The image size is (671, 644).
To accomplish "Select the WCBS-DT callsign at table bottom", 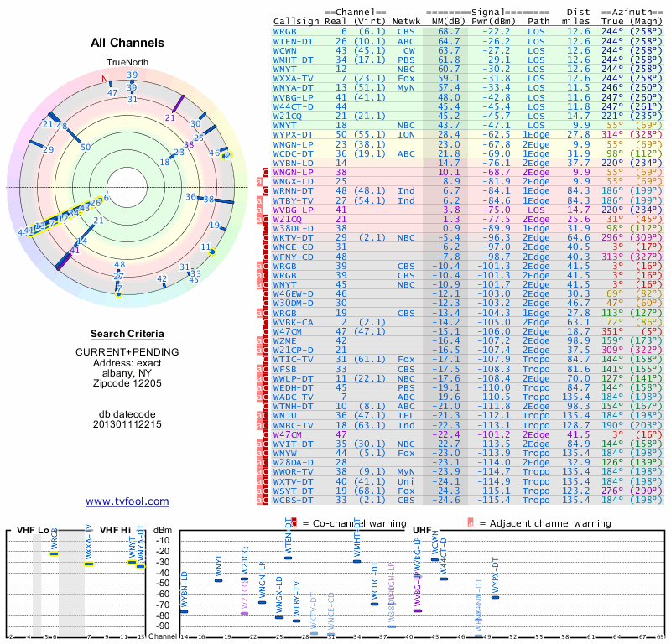I will pyautogui.click(x=294, y=501).
